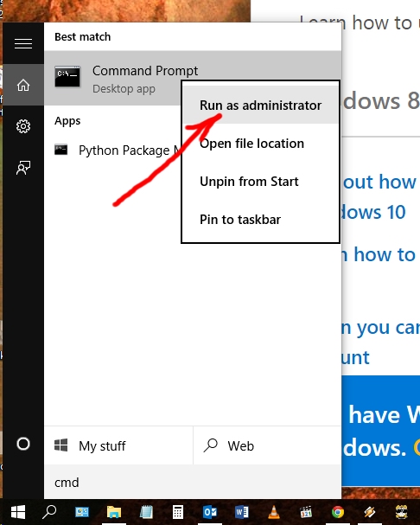
Task: Select the Home icon in search sidebar
Action: 23,85
